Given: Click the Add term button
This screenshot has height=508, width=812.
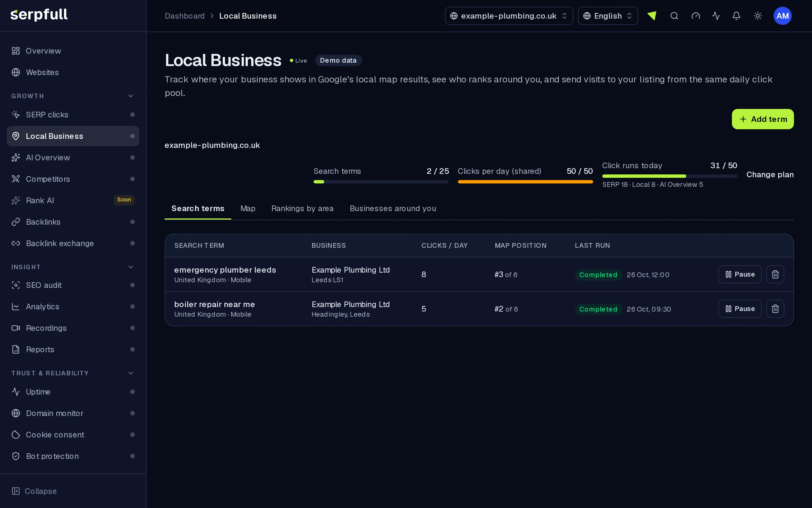Looking at the screenshot, I should tap(763, 119).
